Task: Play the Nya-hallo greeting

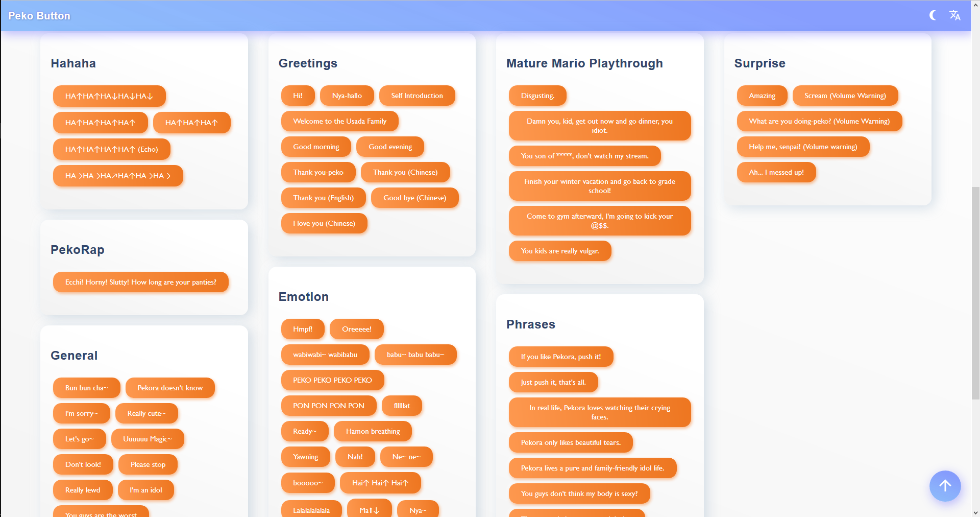Action: coord(347,96)
